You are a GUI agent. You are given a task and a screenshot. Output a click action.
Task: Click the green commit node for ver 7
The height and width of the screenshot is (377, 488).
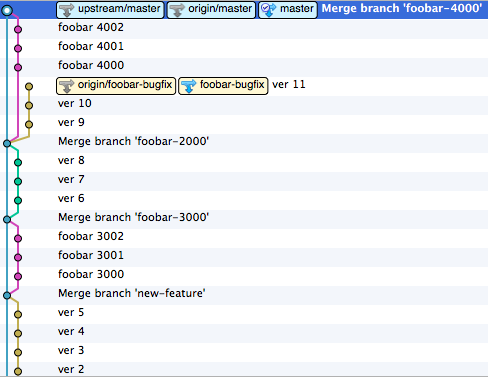coord(18,181)
